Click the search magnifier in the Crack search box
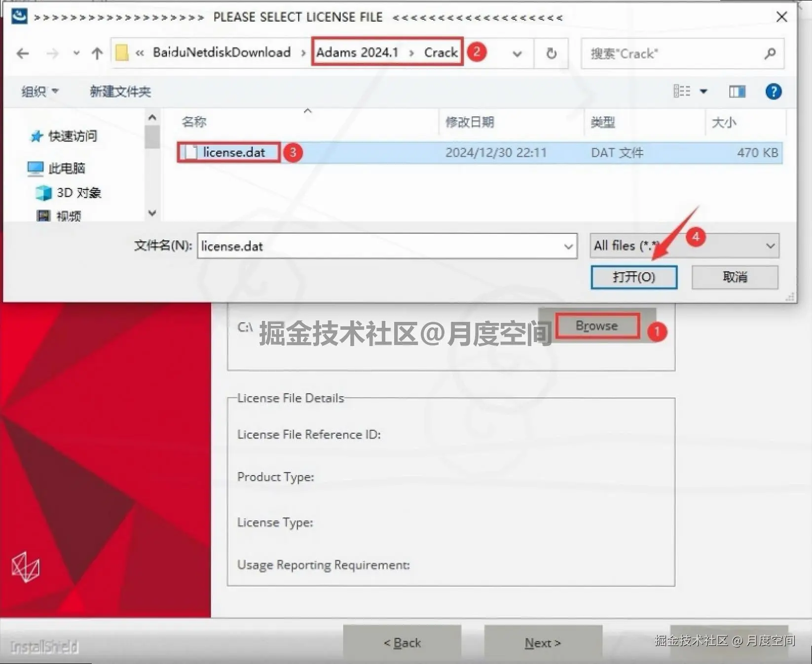Viewport: 812px width, 664px height. click(x=770, y=53)
